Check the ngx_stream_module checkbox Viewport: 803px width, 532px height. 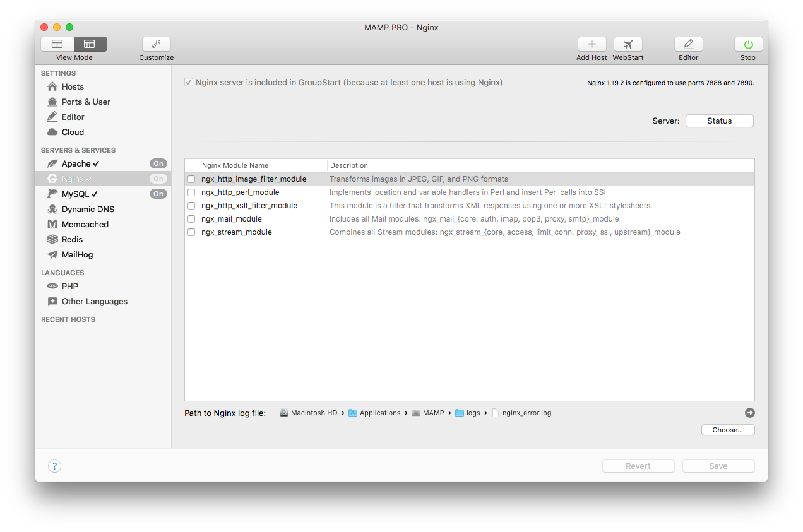pos(191,232)
